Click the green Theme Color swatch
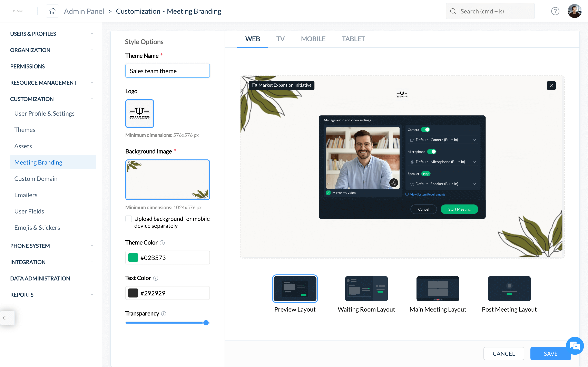The image size is (588, 367). 133,258
